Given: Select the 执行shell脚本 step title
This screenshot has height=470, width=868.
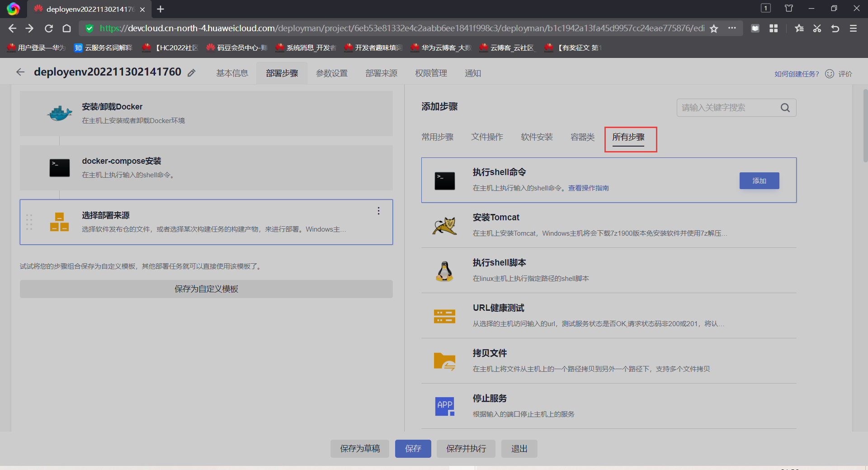Looking at the screenshot, I should (x=500, y=263).
